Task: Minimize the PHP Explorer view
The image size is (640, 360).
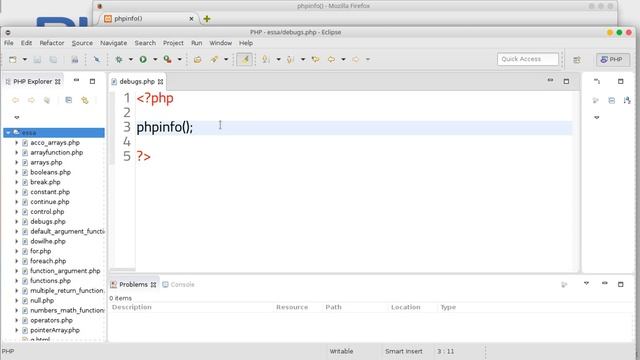Action: (x=76, y=80)
